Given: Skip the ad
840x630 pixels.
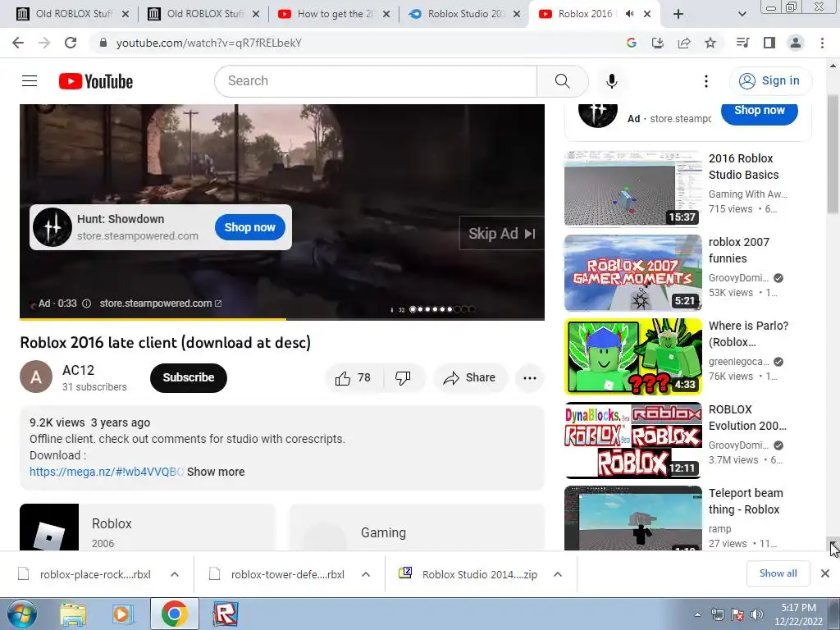Looking at the screenshot, I should (502, 234).
